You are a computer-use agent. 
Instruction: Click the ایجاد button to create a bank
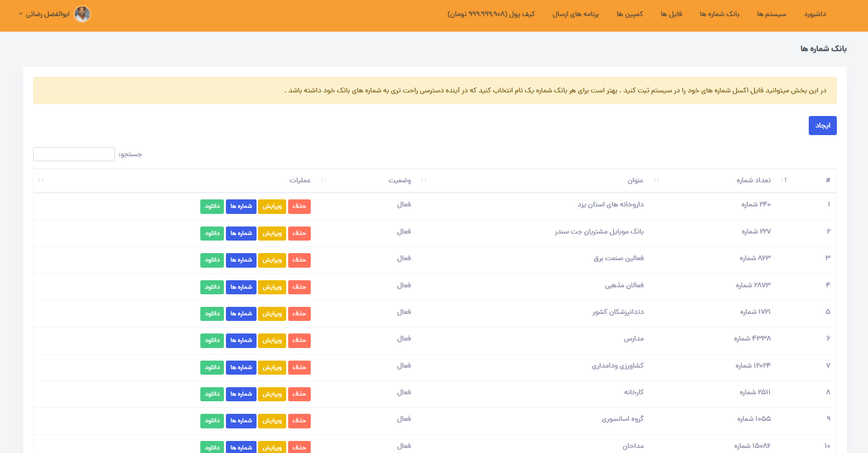pos(822,125)
